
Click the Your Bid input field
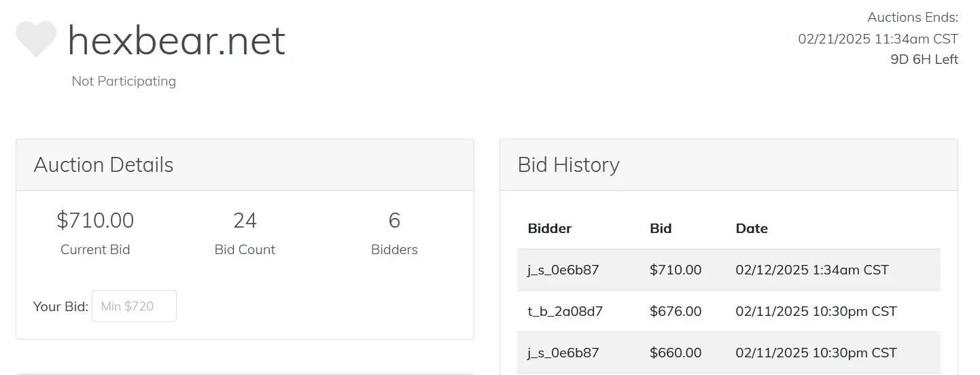tap(134, 306)
